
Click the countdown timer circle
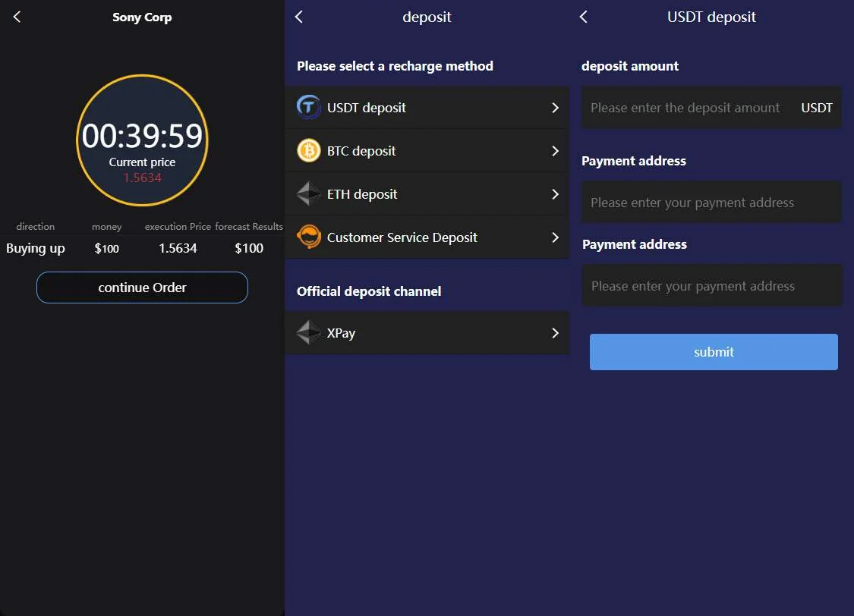point(142,140)
